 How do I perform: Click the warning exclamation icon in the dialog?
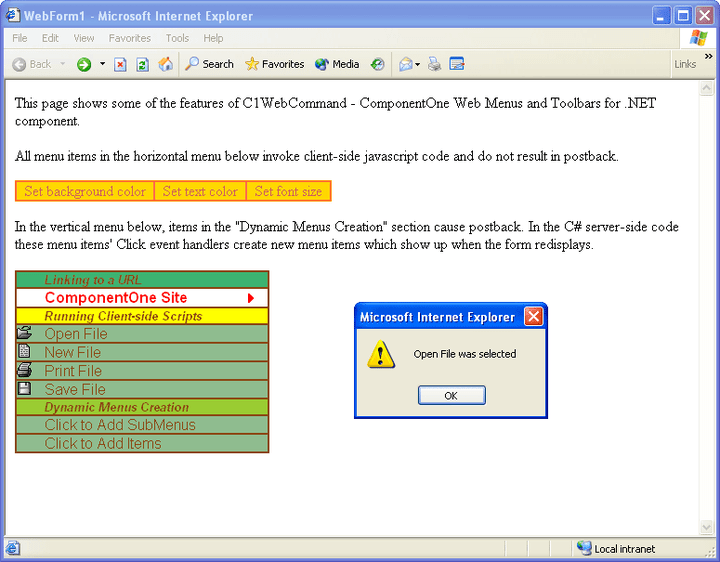click(381, 354)
